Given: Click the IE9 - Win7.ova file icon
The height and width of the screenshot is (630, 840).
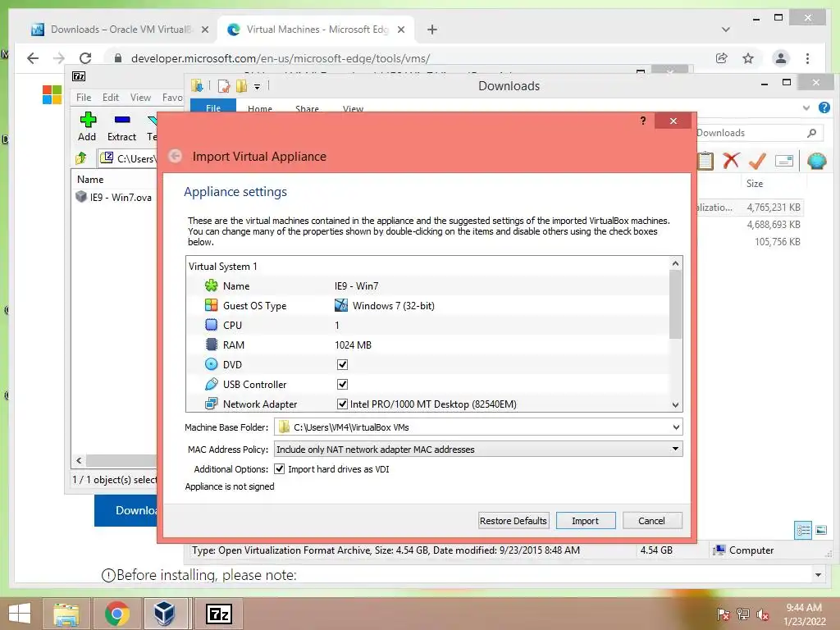Looking at the screenshot, I should point(81,197).
